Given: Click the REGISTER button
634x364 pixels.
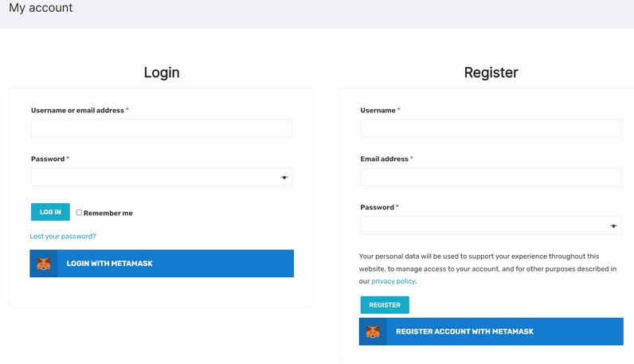Looking at the screenshot, I should [x=385, y=305].
